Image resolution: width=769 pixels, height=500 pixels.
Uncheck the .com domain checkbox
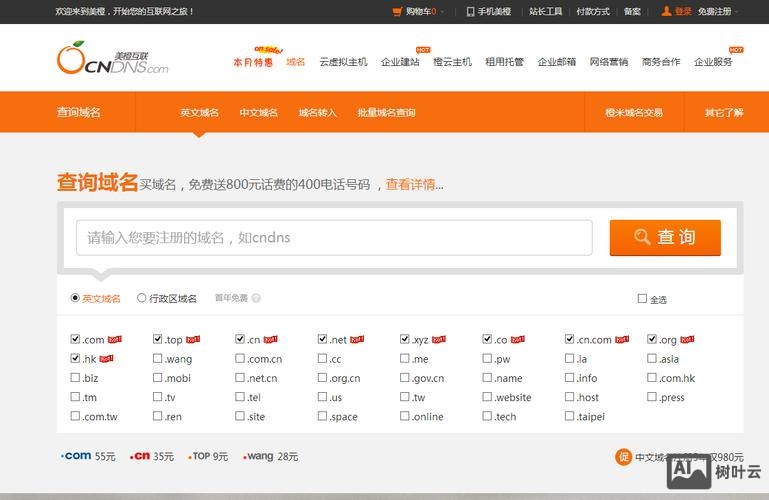pyautogui.click(x=76, y=339)
